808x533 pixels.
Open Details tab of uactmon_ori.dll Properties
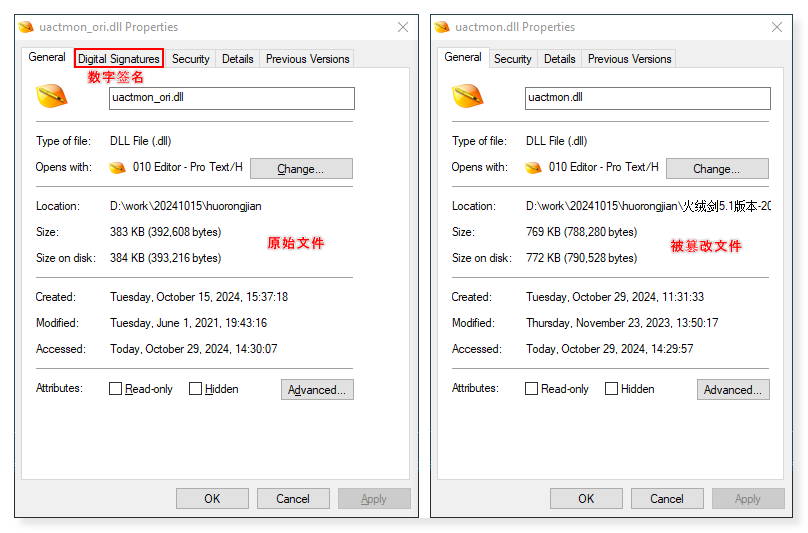pyautogui.click(x=237, y=59)
